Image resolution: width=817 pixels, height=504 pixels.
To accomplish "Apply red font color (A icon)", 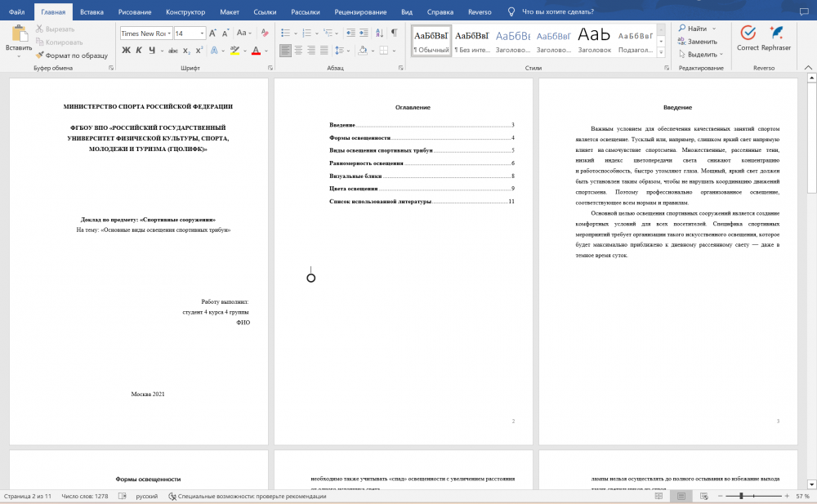I will tap(256, 51).
